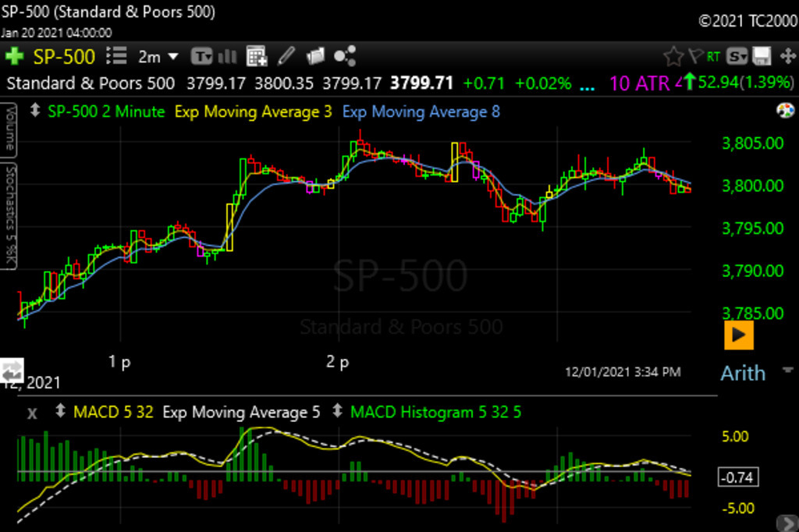Click the bar chart style icon

coord(228,56)
